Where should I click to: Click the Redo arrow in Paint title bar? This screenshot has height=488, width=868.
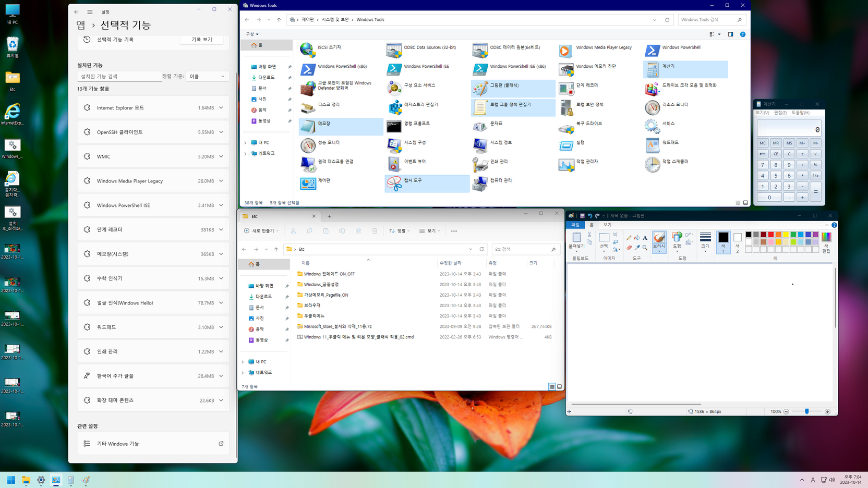tap(597, 216)
